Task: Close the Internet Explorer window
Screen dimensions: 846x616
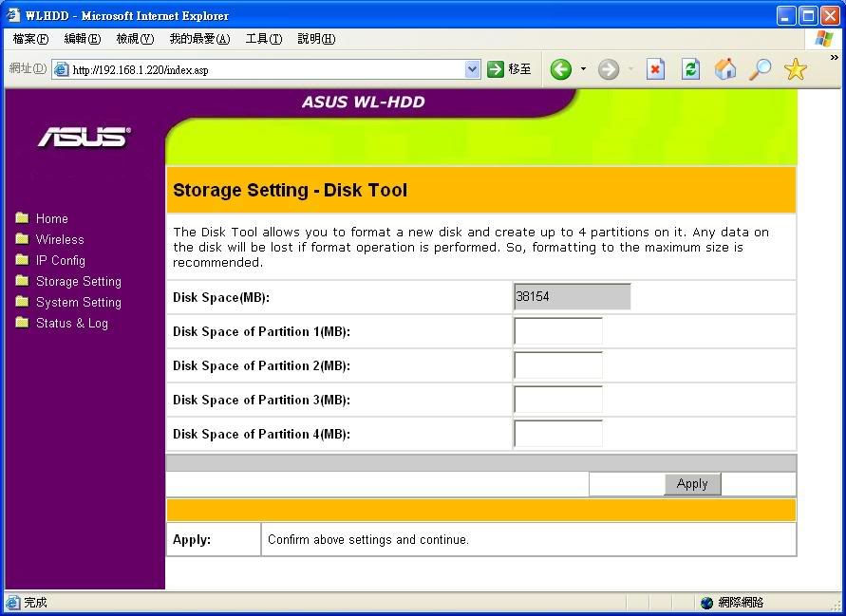Action: click(x=831, y=15)
